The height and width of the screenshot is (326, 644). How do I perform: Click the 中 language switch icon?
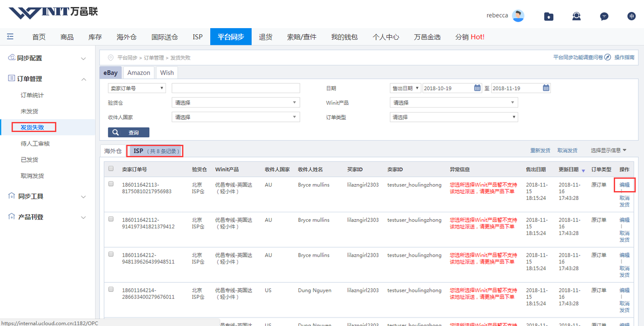pyautogui.click(x=632, y=16)
